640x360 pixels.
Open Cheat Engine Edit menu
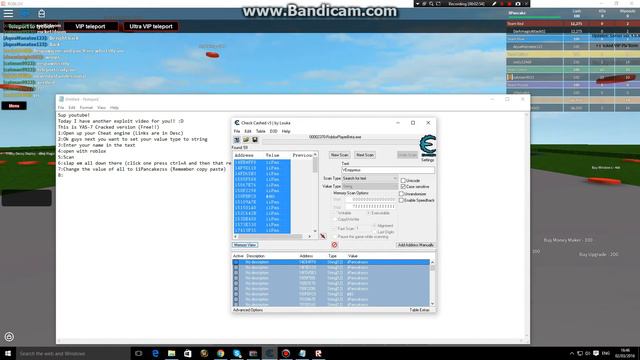click(x=248, y=131)
